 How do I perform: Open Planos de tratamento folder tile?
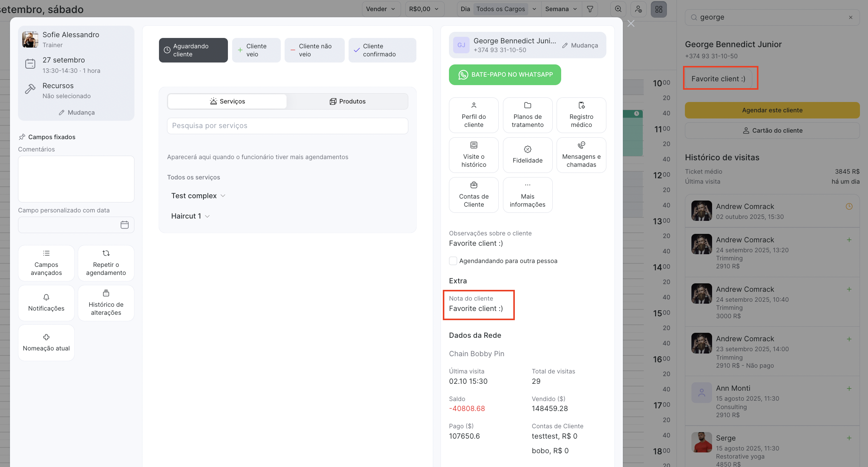527,115
